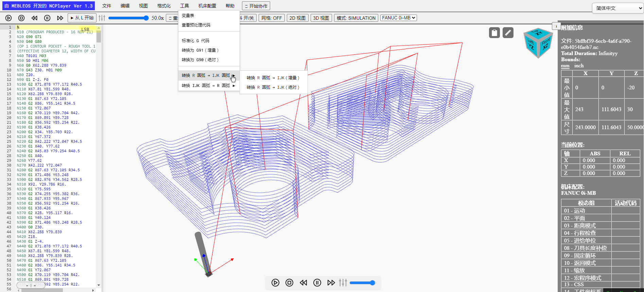The image size is (644, 292).
Task: Switch to 2D view
Action: point(297,18)
